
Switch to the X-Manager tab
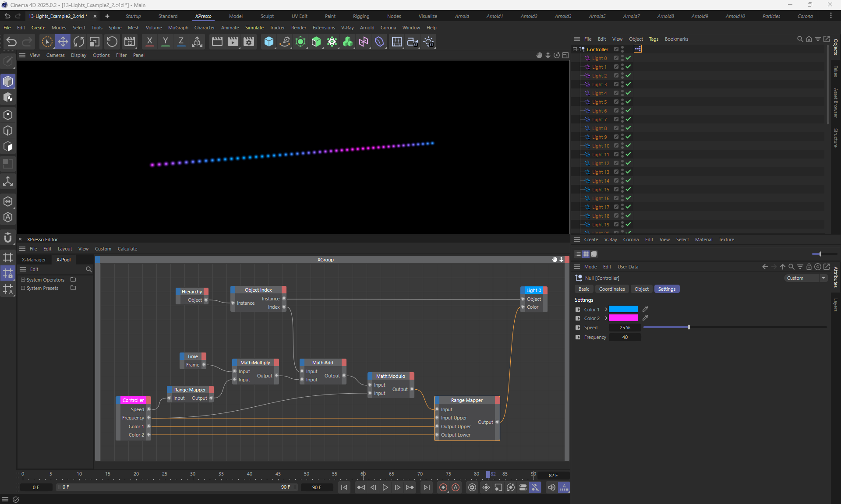[x=34, y=260]
